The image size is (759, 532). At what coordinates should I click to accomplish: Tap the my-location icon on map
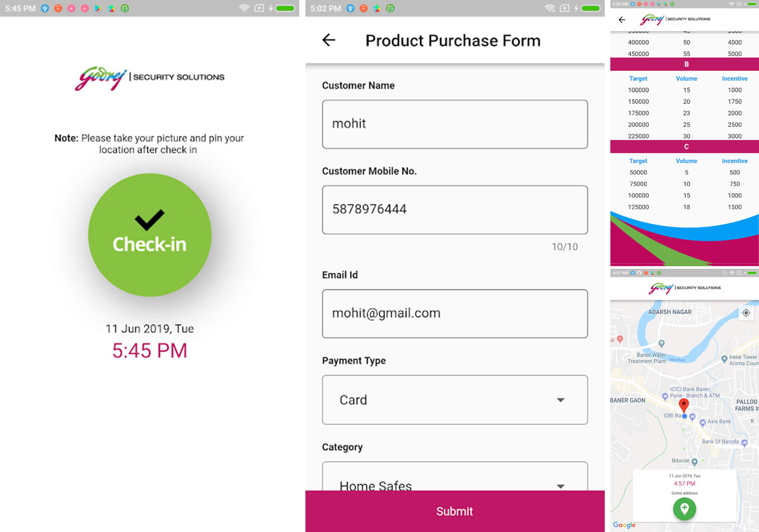(746, 313)
